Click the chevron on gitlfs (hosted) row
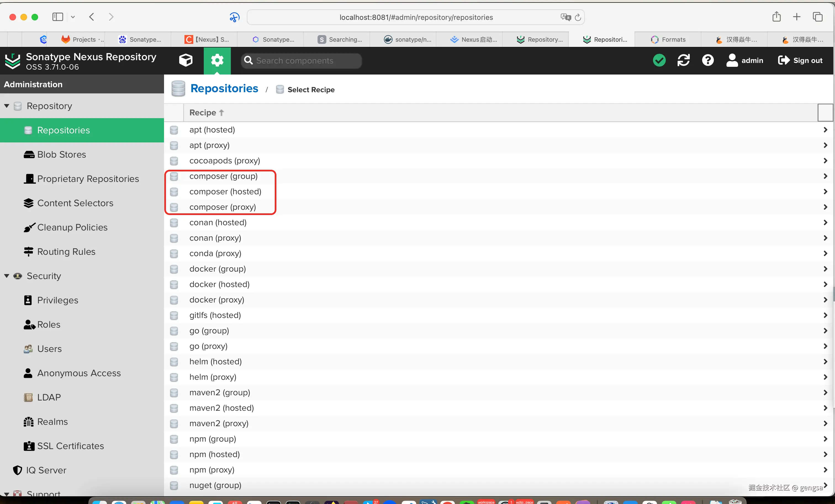The height and width of the screenshot is (504, 835). click(826, 315)
